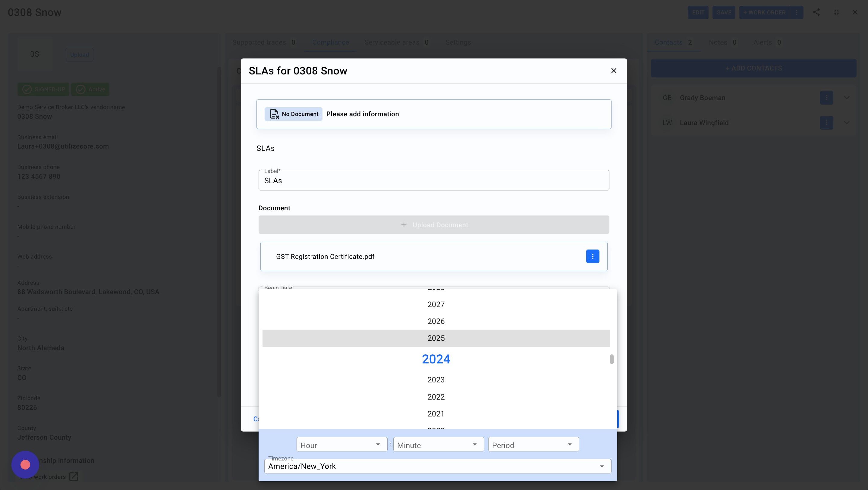868x490 pixels.
Task: Click the Upload Document button
Action: (x=434, y=225)
